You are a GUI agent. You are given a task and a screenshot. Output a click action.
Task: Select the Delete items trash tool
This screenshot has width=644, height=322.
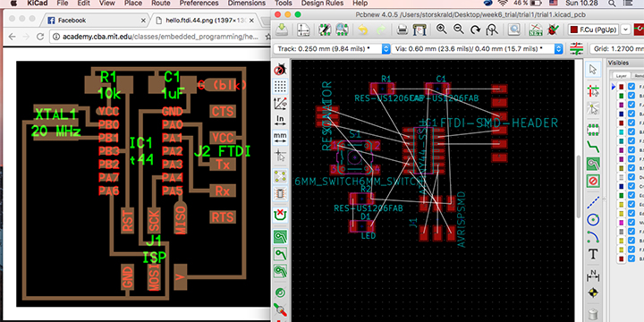593,314
